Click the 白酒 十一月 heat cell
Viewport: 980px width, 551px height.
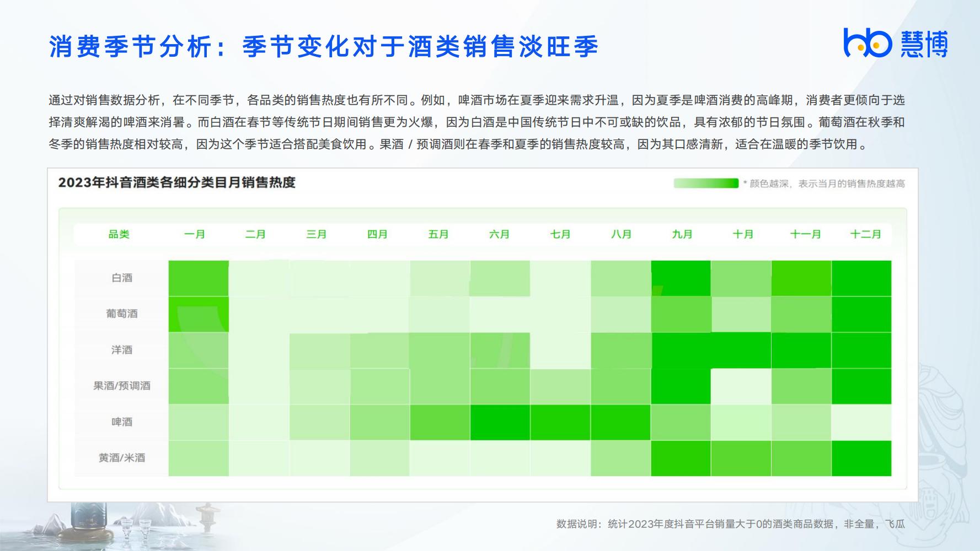coord(801,278)
